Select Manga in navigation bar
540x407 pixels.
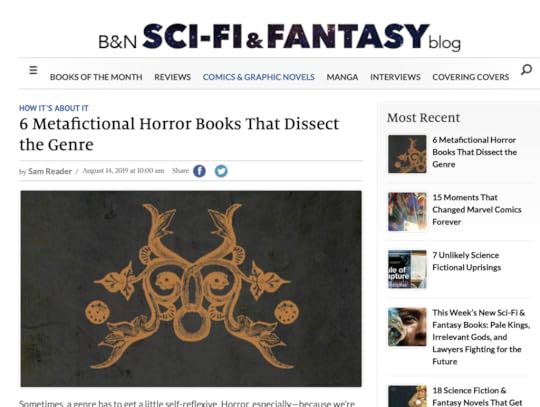click(342, 77)
